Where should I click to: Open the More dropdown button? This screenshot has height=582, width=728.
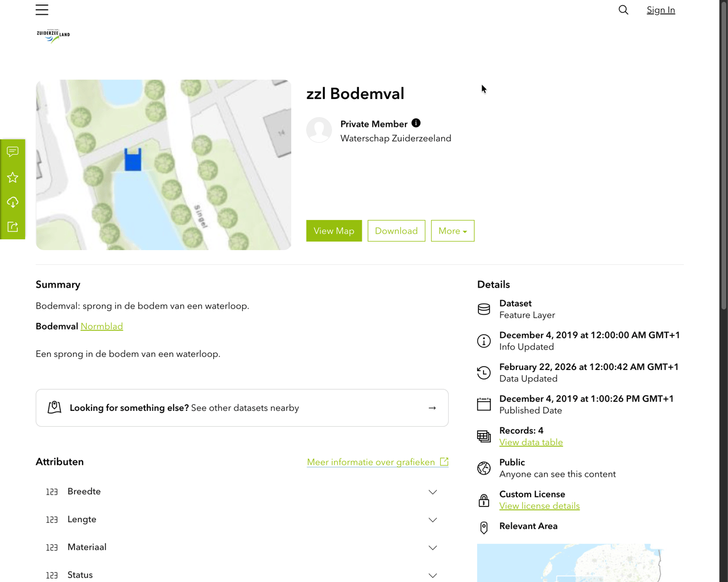pos(452,231)
